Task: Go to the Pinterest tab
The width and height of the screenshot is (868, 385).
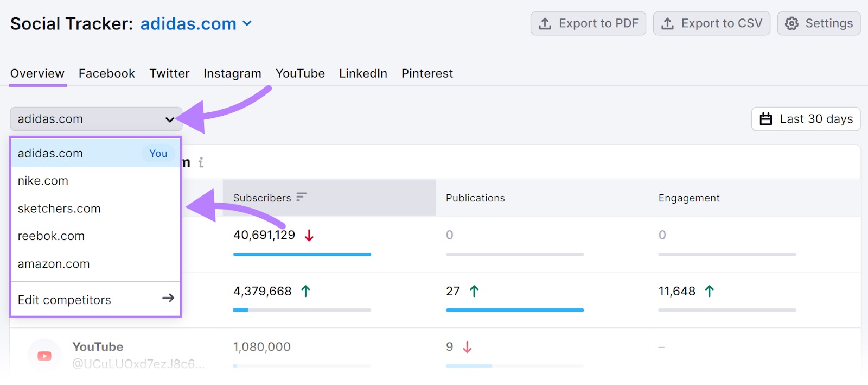Action: [427, 73]
